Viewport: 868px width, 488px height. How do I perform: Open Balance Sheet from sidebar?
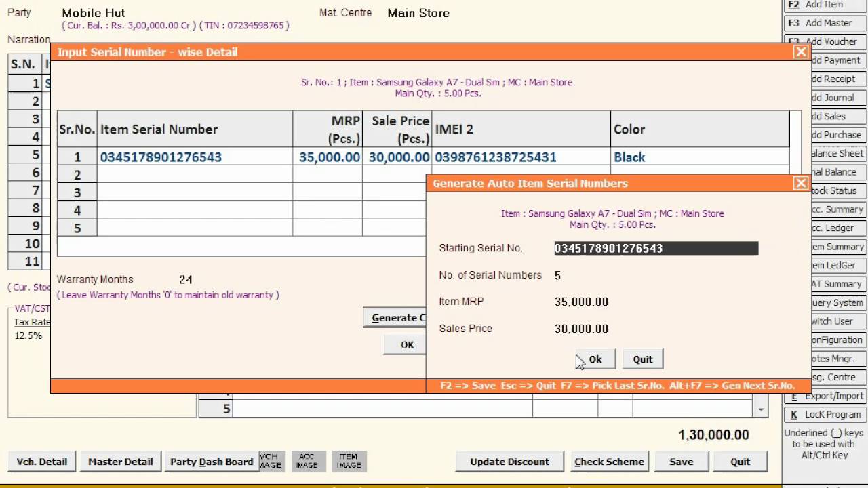click(839, 153)
